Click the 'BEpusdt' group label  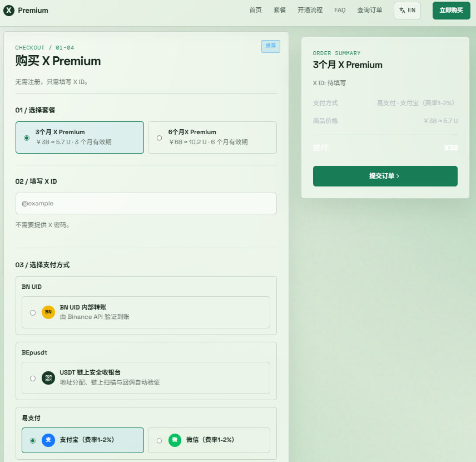point(34,352)
